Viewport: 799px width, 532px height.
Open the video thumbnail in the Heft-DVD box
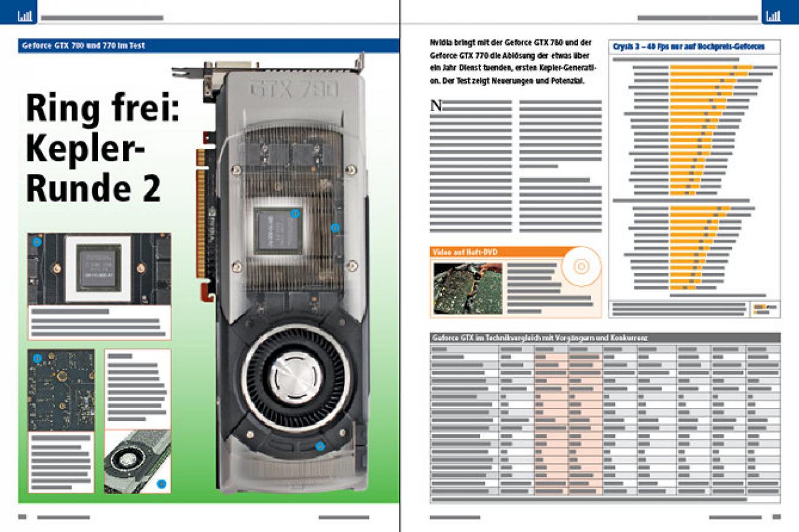[468, 288]
